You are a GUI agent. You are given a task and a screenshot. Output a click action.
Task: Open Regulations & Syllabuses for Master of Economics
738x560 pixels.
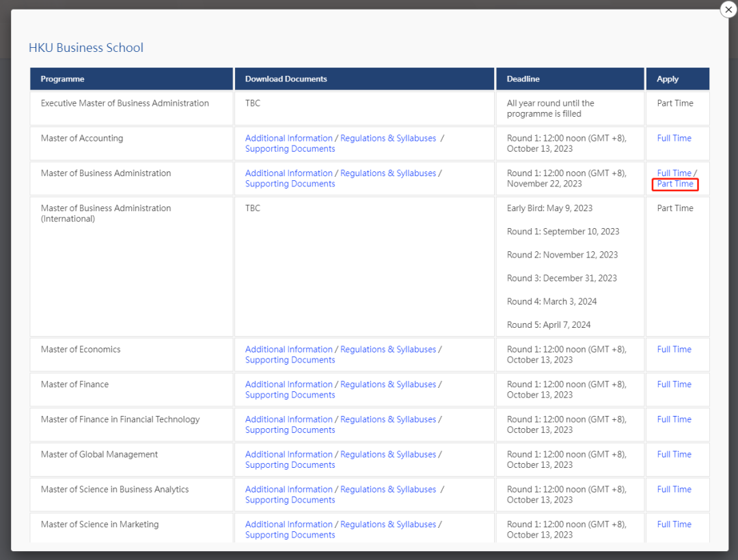[388, 350]
